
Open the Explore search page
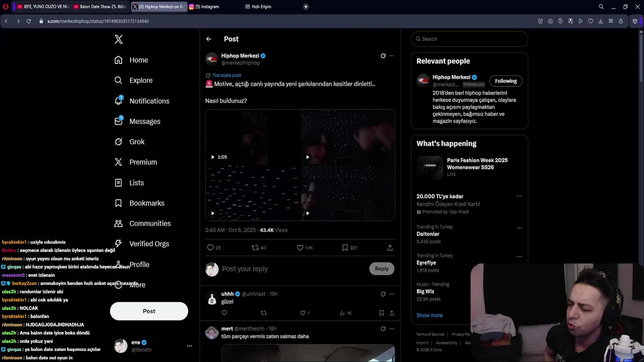(133, 80)
